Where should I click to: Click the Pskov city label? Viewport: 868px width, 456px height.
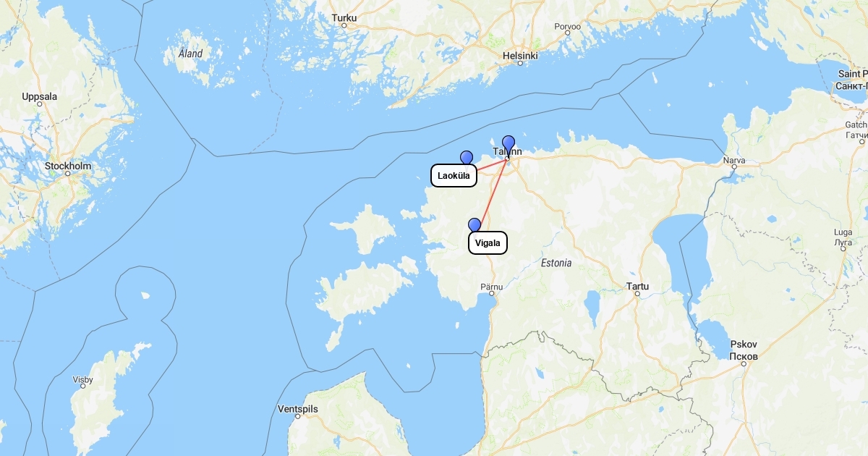744,345
